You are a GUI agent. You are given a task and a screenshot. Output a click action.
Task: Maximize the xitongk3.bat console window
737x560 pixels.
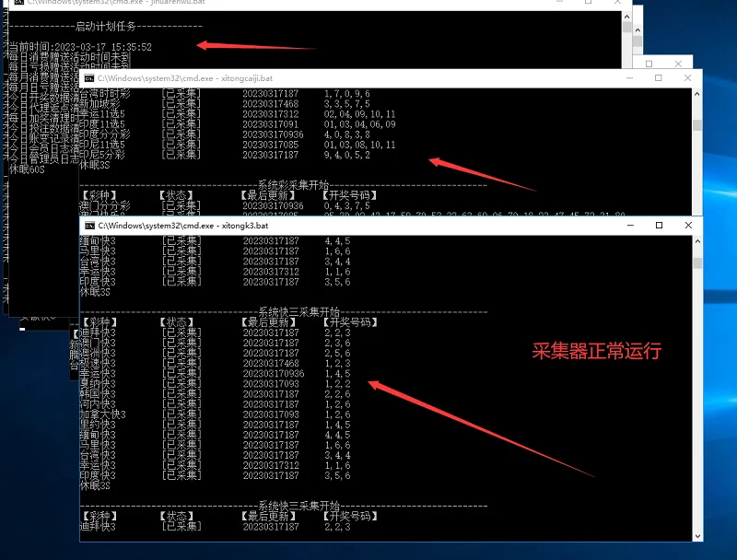(x=659, y=226)
